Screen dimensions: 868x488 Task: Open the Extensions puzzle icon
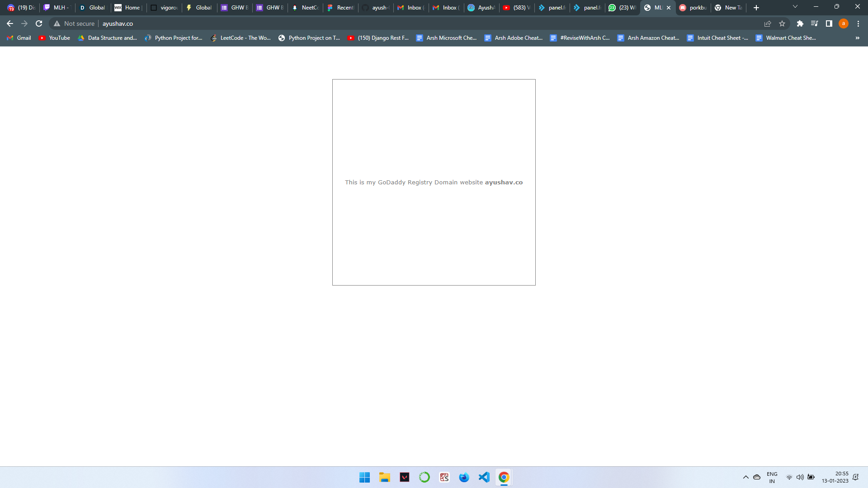pyautogui.click(x=800, y=23)
